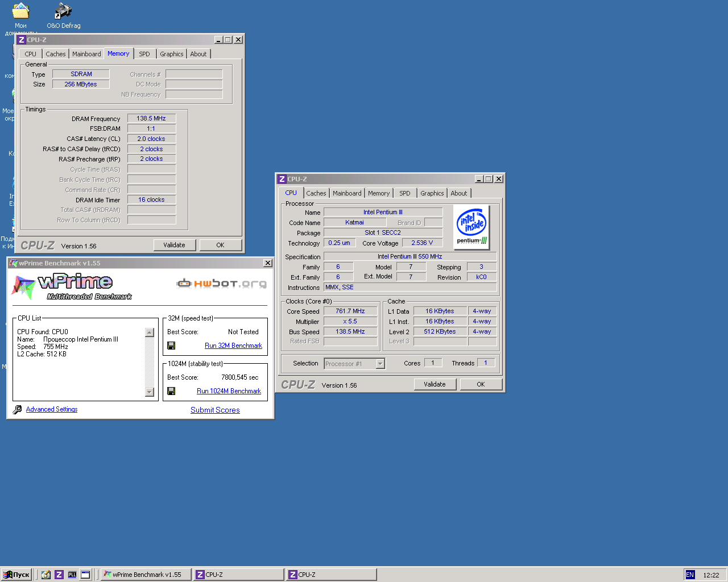
Task: Run the 1024M Benchmark
Action: pos(229,391)
